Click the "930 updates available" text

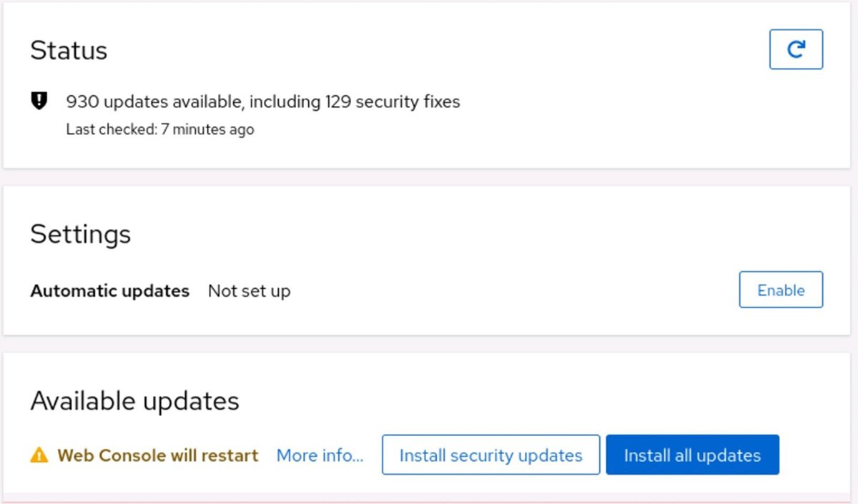pos(154,102)
